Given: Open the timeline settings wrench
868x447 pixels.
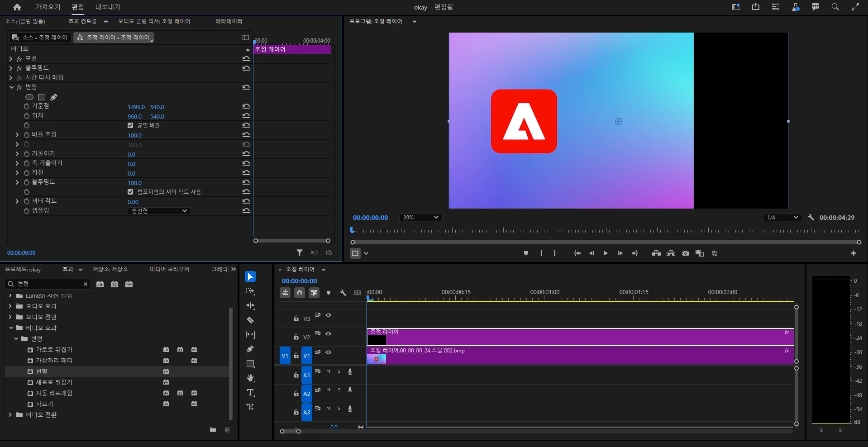Looking at the screenshot, I should (x=343, y=293).
